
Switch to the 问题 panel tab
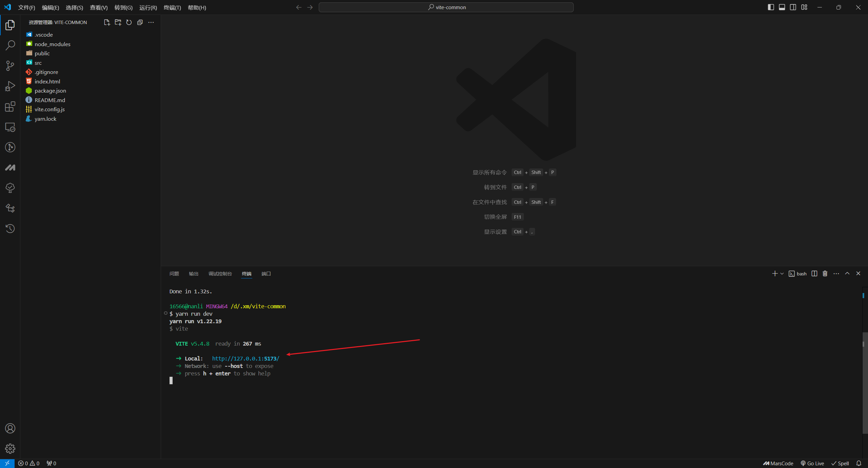(174, 274)
